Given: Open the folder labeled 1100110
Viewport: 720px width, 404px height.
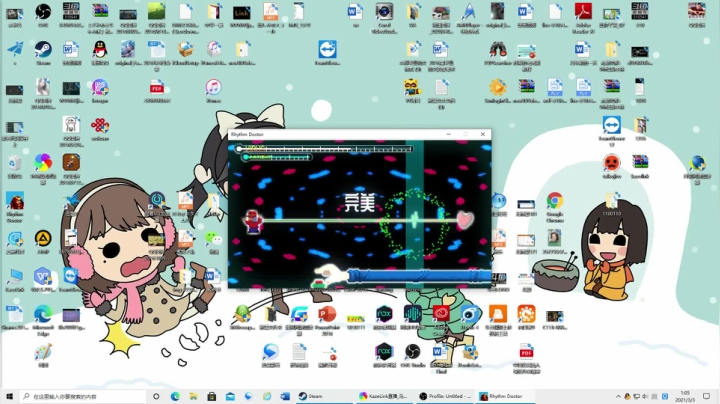Looking at the screenshot, I should [612, 202].
